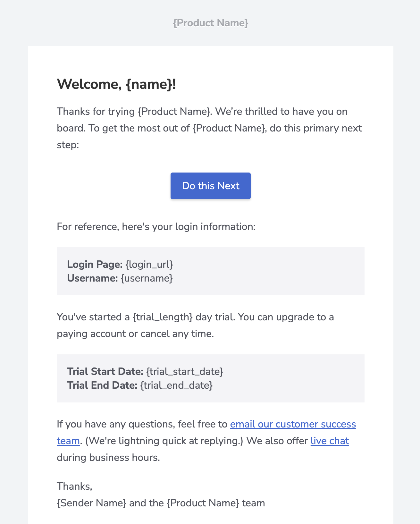420x524 pixels.
Task: Click the live chat link
Action: 329,441
